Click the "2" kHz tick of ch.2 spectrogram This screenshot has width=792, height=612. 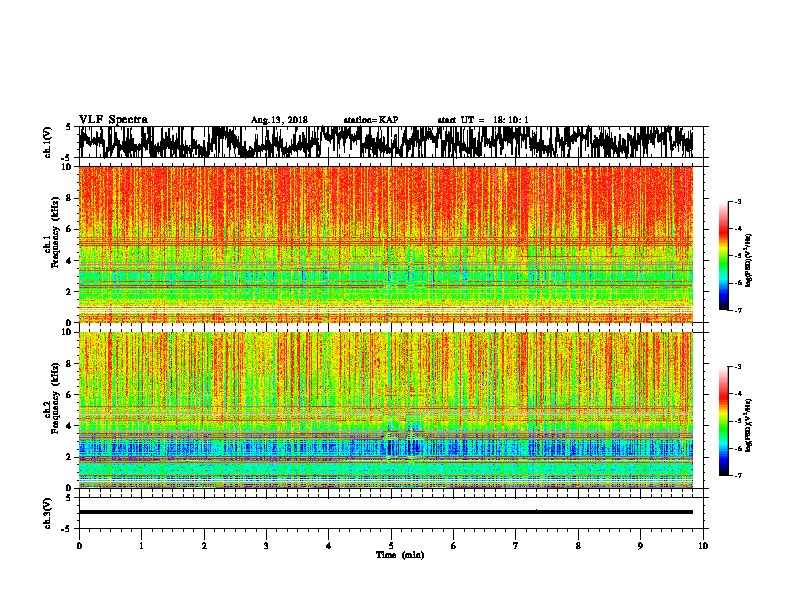tap(70, 457)
